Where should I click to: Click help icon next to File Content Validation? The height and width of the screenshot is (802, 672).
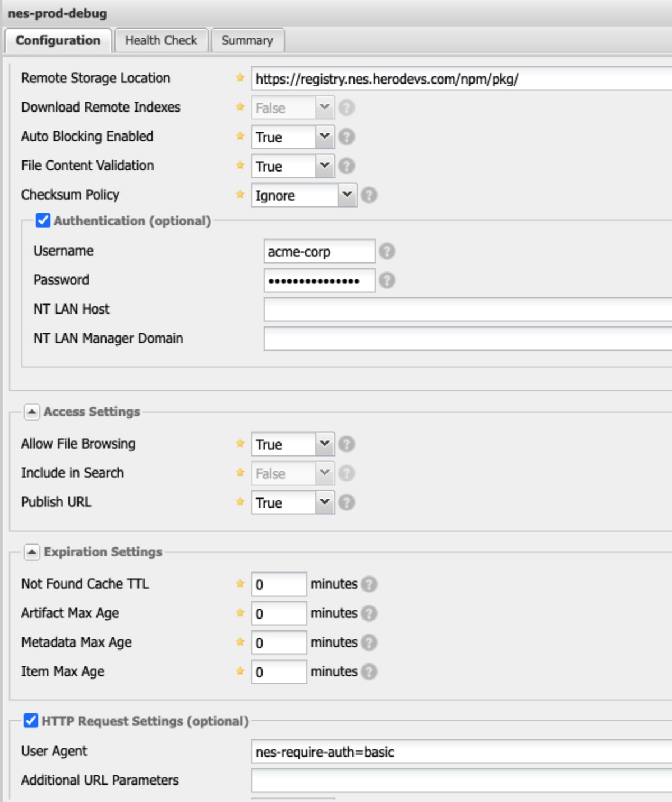(347, 166)
